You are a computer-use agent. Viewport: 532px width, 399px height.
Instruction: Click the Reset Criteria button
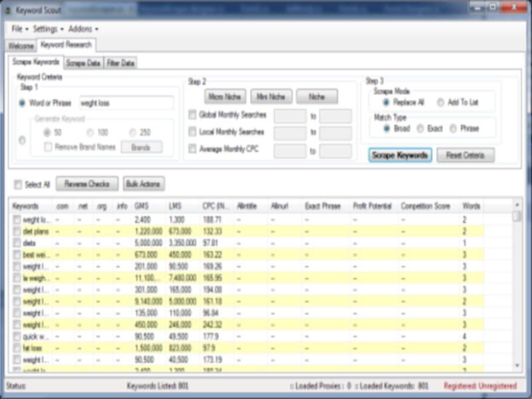tap(465, 155)
